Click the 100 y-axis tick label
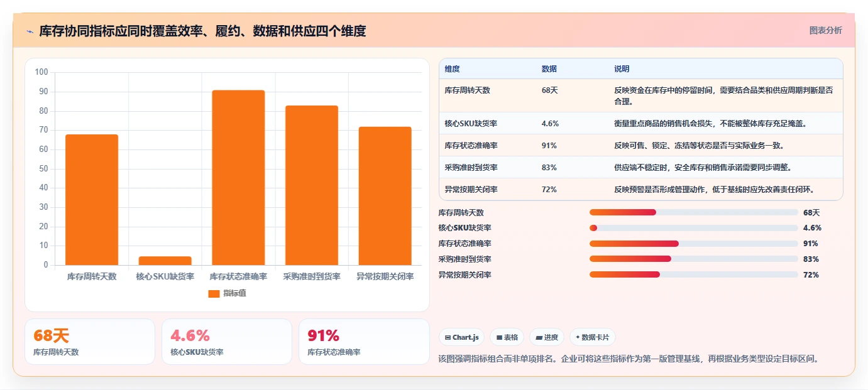Viewport: 868px width, 390px height. [41, 72]
